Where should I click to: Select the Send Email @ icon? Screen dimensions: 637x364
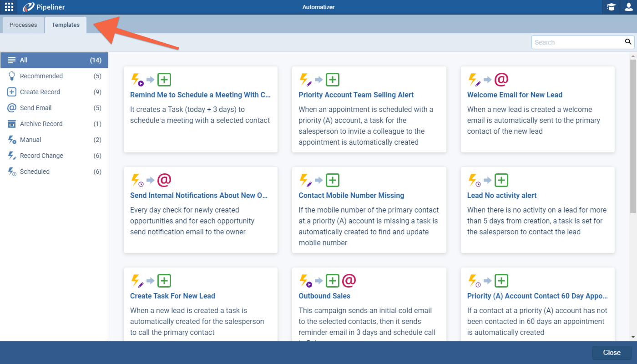pos(11,108)
